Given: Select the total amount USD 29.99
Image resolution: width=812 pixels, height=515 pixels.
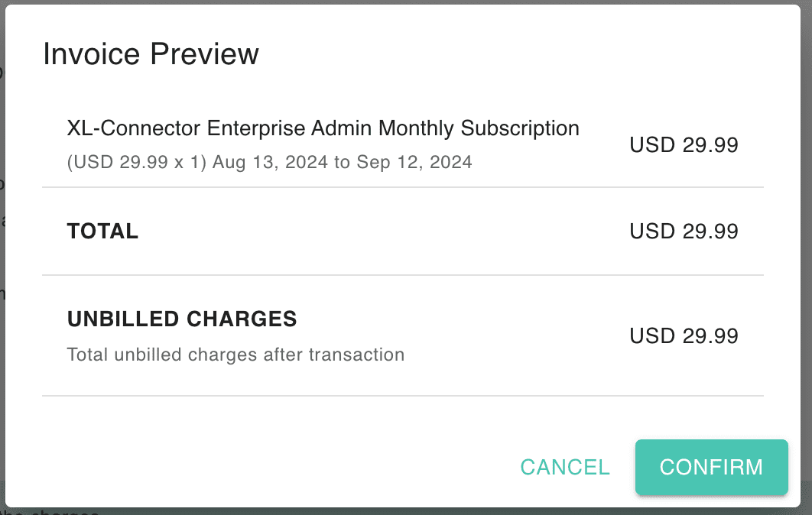Looking at the screenshot, I should (683, 231).
